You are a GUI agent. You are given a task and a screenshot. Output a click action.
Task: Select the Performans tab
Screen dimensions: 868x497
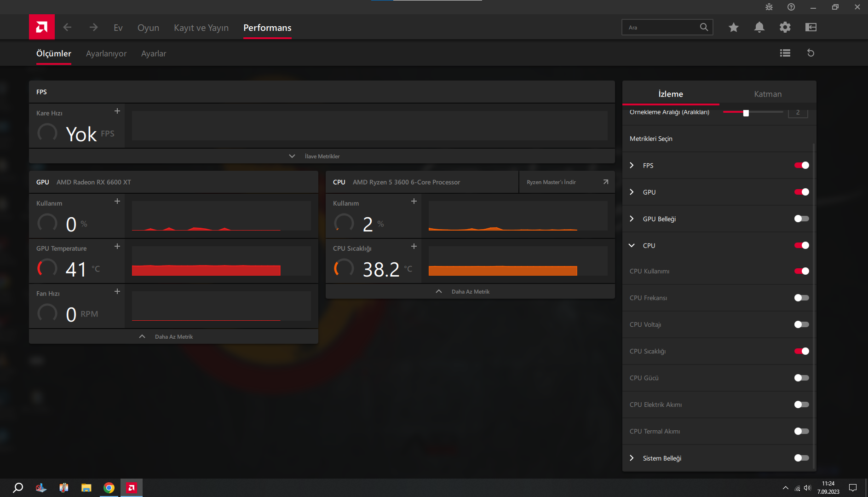point(267,28)
